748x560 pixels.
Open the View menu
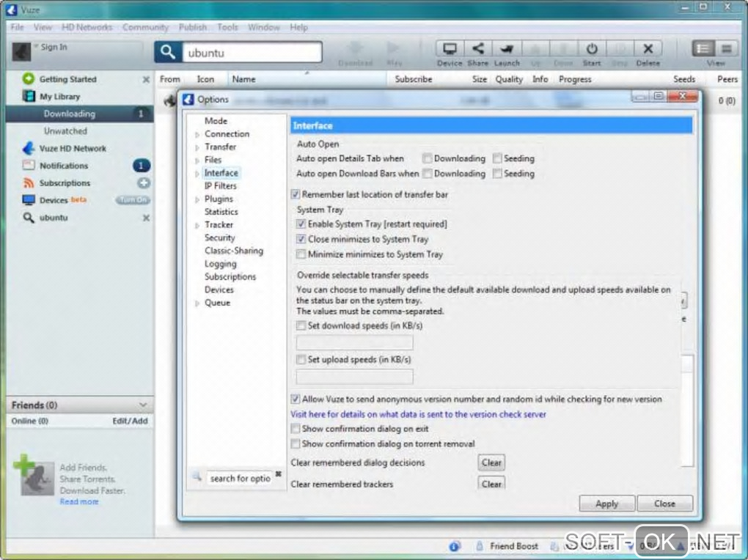pos(43,27)
